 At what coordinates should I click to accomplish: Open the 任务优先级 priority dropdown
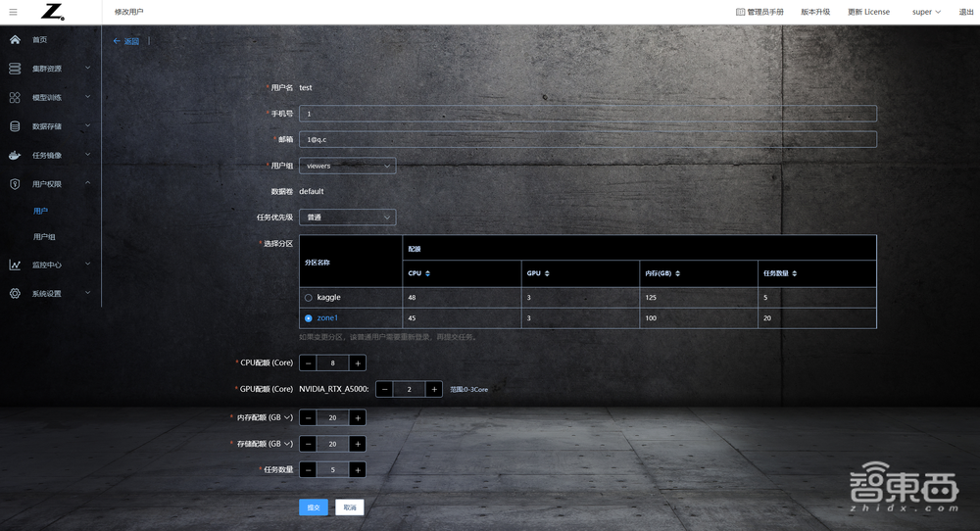pos(347,217)
